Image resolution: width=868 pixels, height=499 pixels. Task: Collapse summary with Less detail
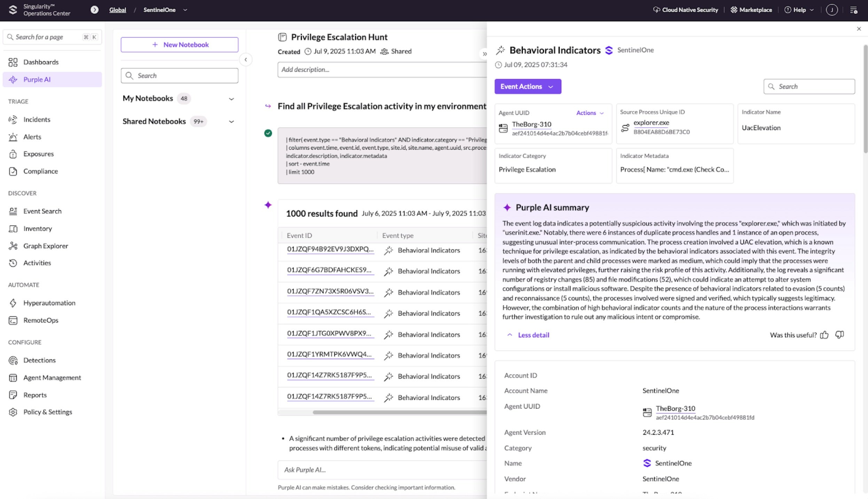[533, 335]
